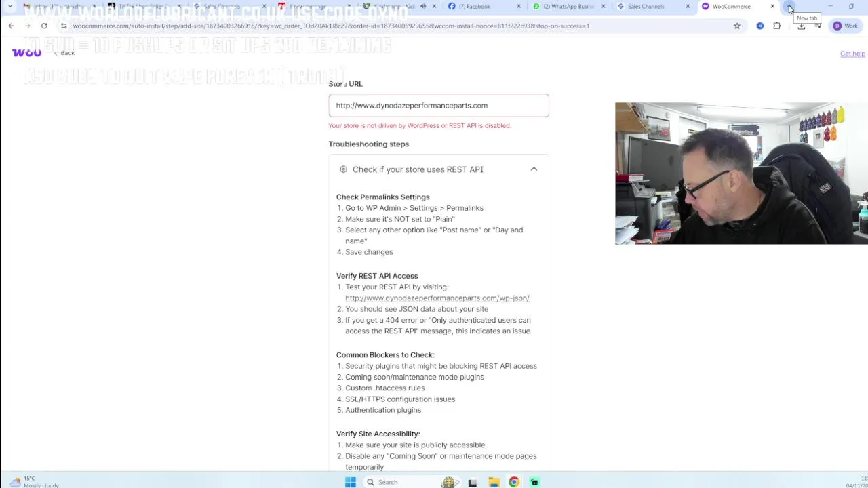
Task: Click the Woo logo
Action: click(x=26, y=53)
